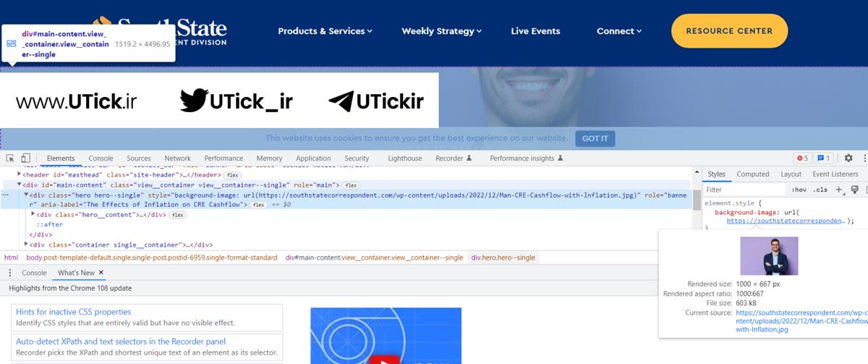The width and height of the screenshot is (868, 364).
Task: Open the red errors counter showing 5
Action: [x=802, y=158]
